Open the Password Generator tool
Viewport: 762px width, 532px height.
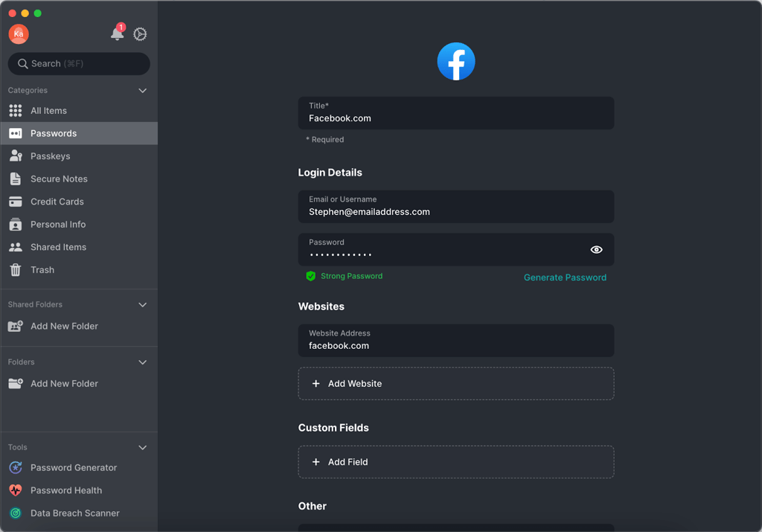coord(79,467)
